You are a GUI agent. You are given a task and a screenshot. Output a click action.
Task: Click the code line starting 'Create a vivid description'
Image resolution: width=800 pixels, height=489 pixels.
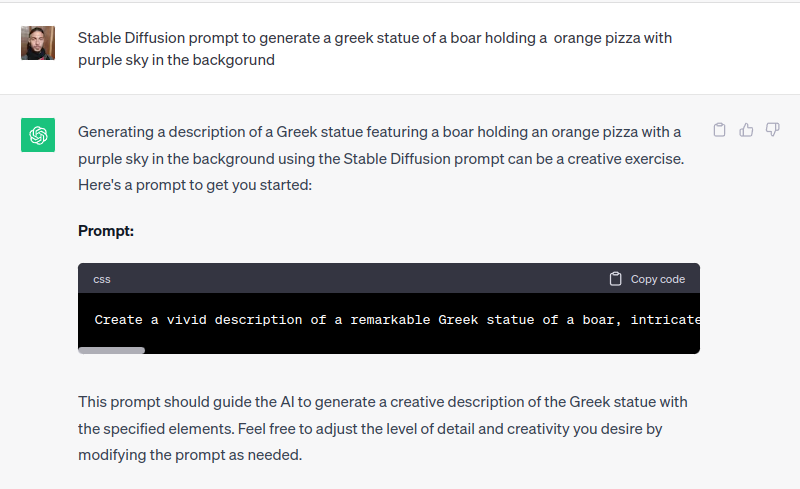point(397,320)
